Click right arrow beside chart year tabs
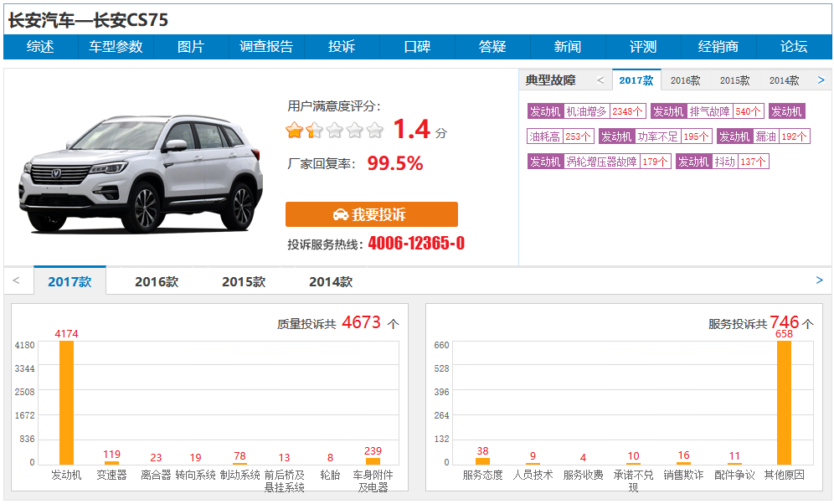This screenshot has width=834, height=504. 819,280
